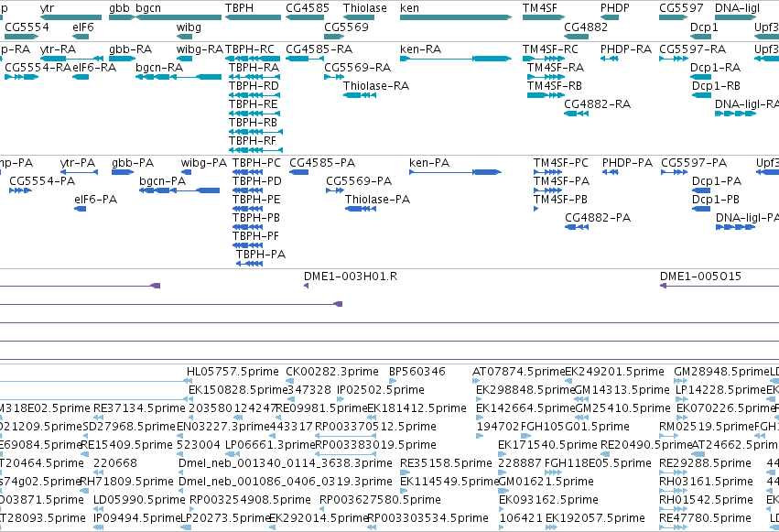Select the Dcp1 gene label
This screenshot has width=779, height=532.
704,27
